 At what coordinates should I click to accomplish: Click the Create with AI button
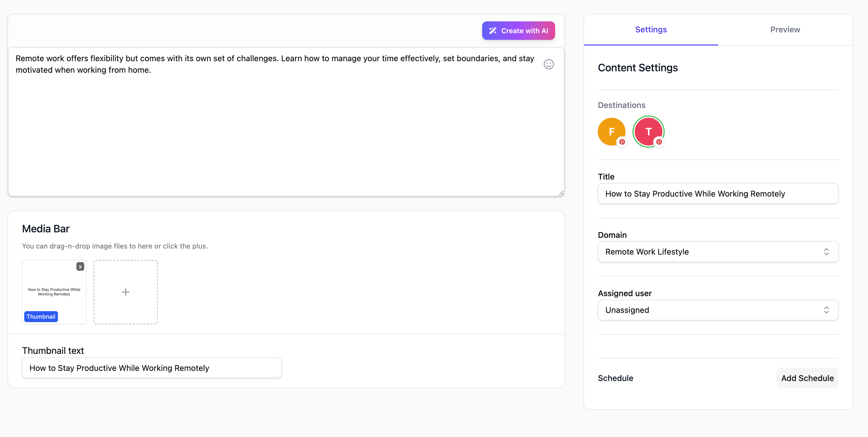518,30
